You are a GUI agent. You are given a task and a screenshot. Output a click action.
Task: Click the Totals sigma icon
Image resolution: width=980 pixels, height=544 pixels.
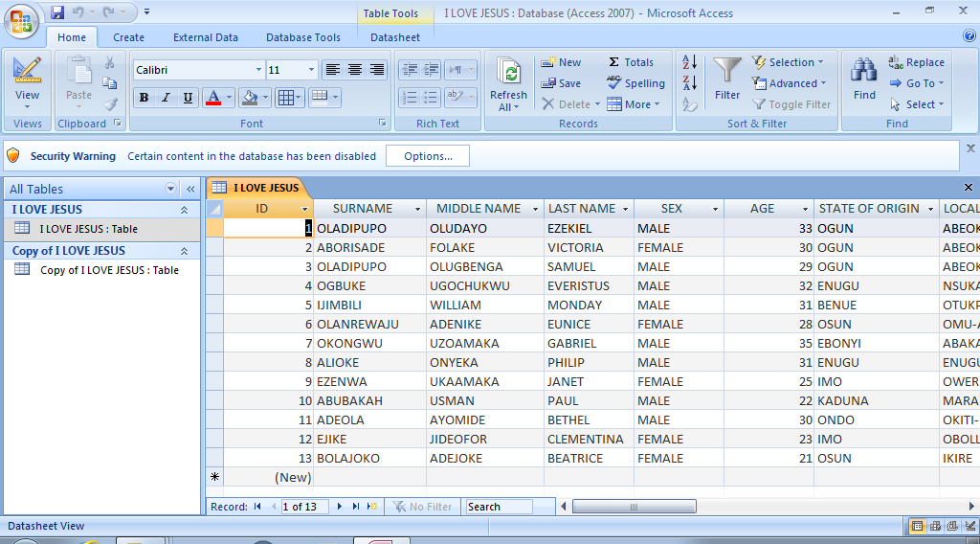[x=614, y=62]
